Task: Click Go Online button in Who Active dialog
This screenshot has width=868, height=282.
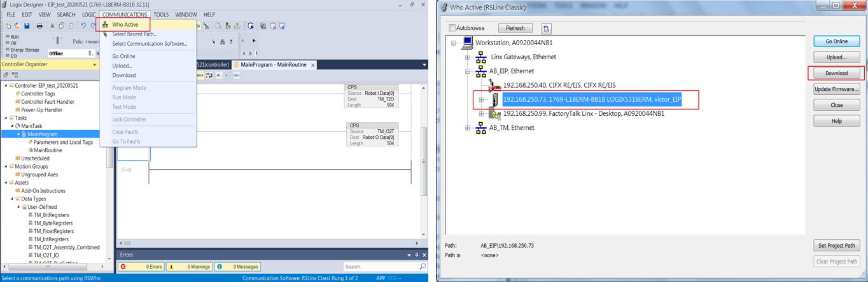Action: click(836, 41)
